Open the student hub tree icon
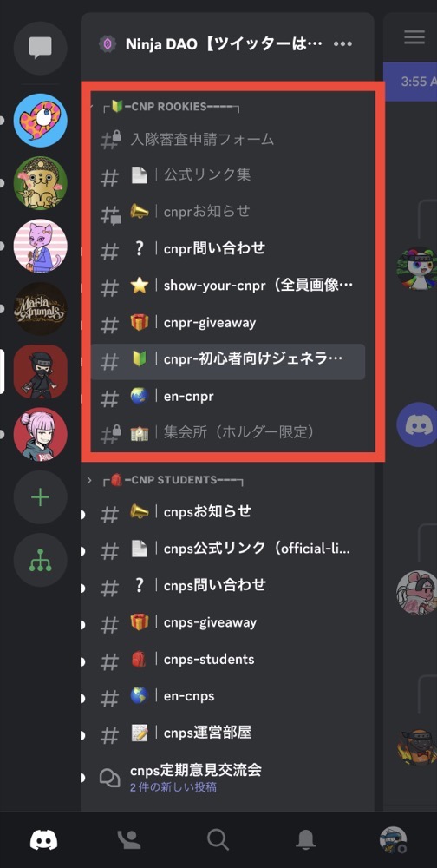 pos(41,560)
